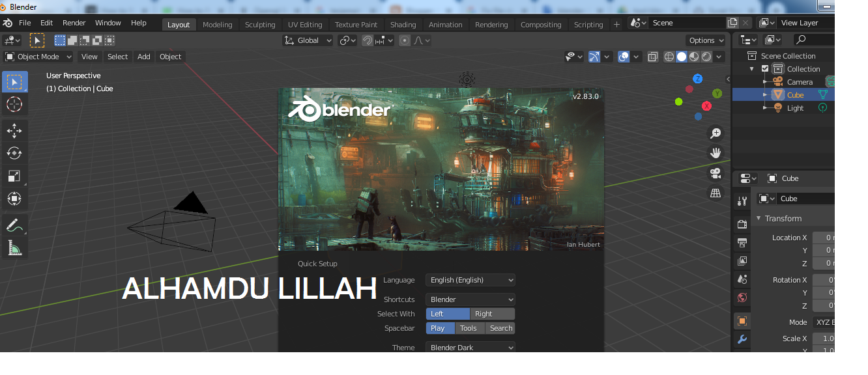Click the hand pan view icon
The height and width of the screenshot is (375, 868).
pos(716,153)
